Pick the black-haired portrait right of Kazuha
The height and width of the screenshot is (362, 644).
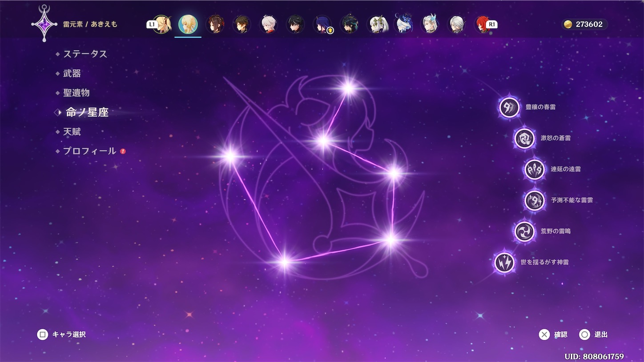[x=295, y=24]
